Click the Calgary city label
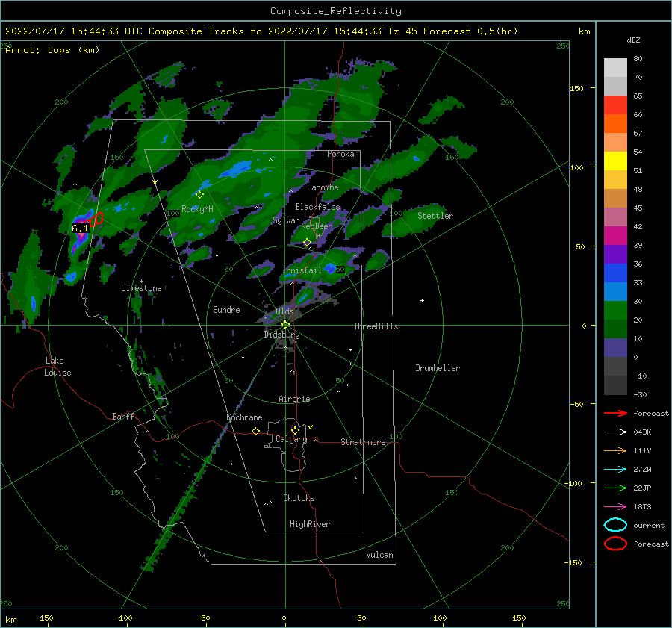The height and width of the screenshot is (628, 672). click(291, 439)
